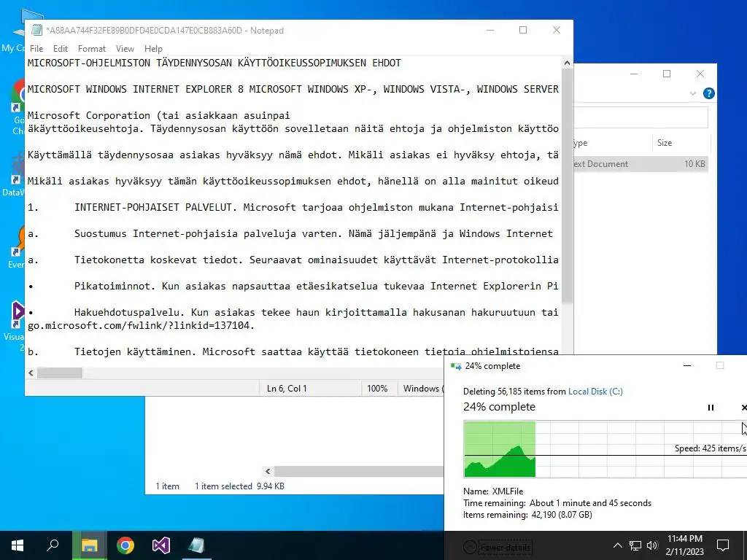Open the network status tray icon
The image size is (747, 560).
[635, 545]
